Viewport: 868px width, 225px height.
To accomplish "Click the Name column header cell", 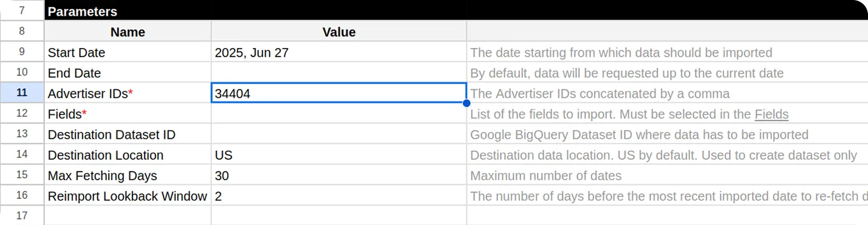I will [128, 32].
